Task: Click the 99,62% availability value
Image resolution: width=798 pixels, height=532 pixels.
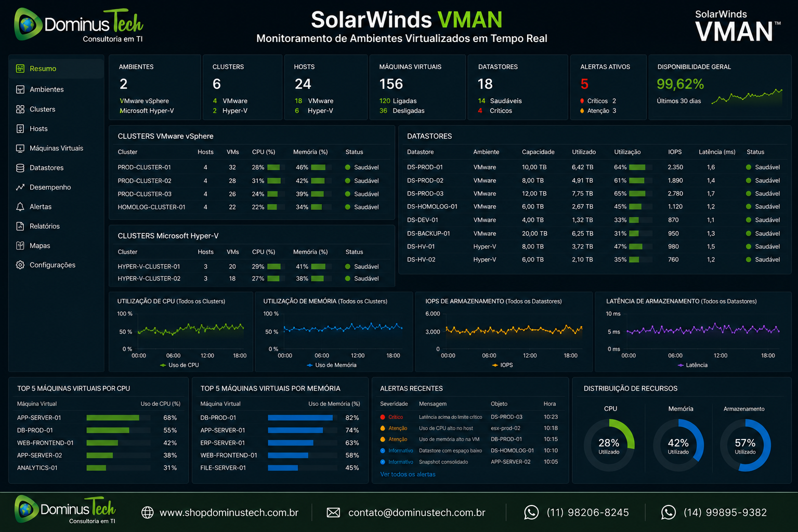Action: pyautogui.click(x=680, y=84)
